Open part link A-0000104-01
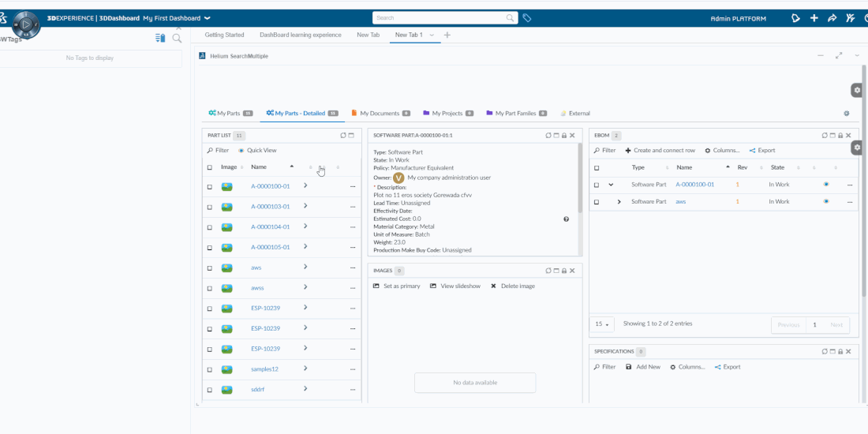 click(x=270, y=226)
